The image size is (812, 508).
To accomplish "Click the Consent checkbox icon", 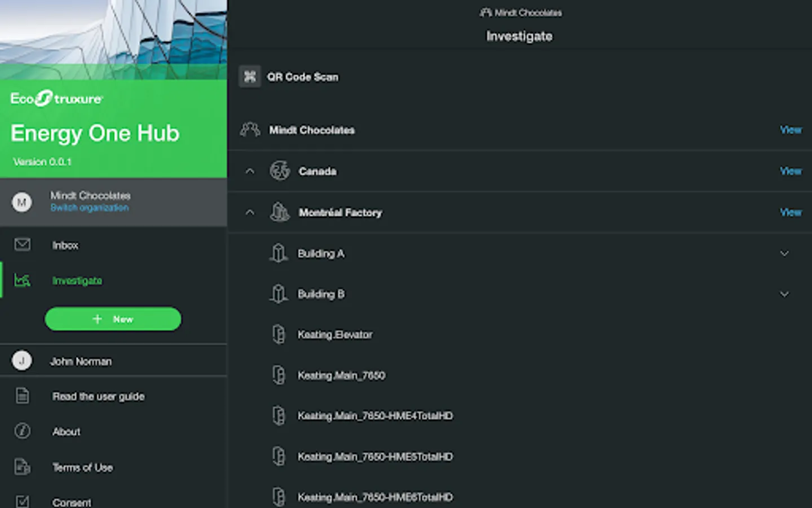I will pyautogui.click(x=23, y=501).
